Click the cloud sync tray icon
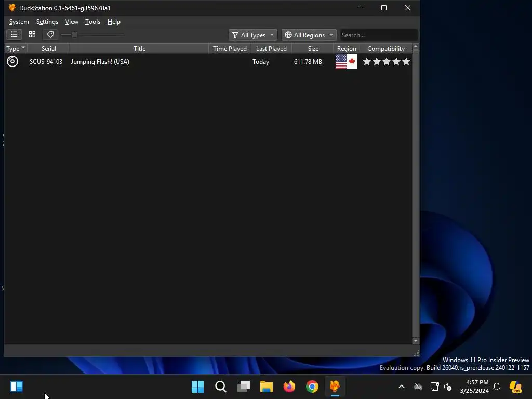The height and width of the screenshot is (399, 532). 418,387
